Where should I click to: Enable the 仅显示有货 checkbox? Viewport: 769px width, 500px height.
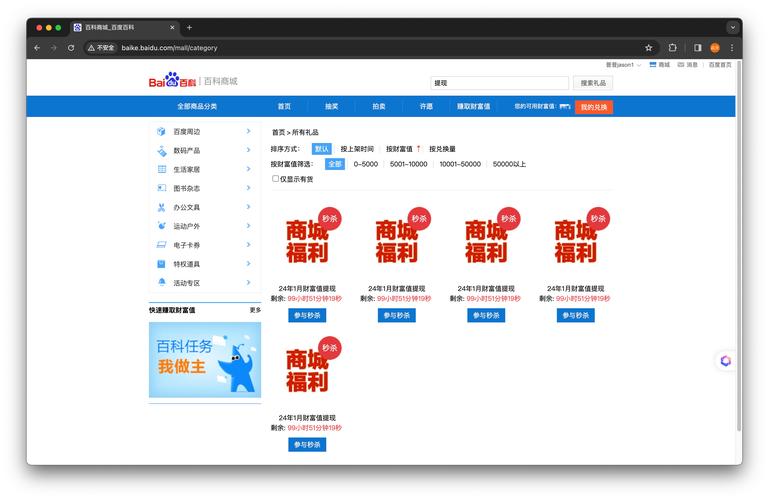[x=276, y=179]
